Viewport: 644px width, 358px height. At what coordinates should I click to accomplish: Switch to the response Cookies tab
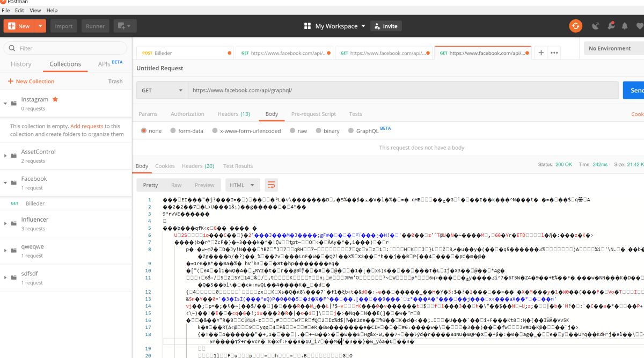(165, 166)
